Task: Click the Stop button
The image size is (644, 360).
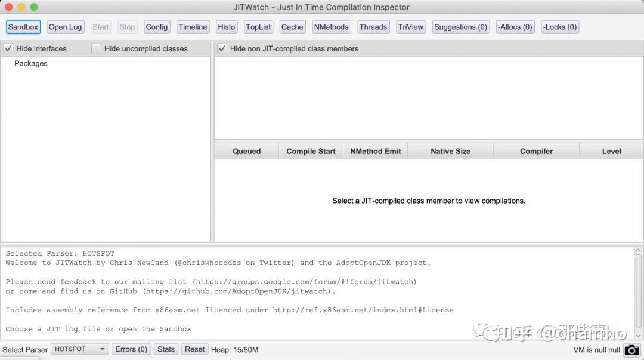Action: (128, 27)
